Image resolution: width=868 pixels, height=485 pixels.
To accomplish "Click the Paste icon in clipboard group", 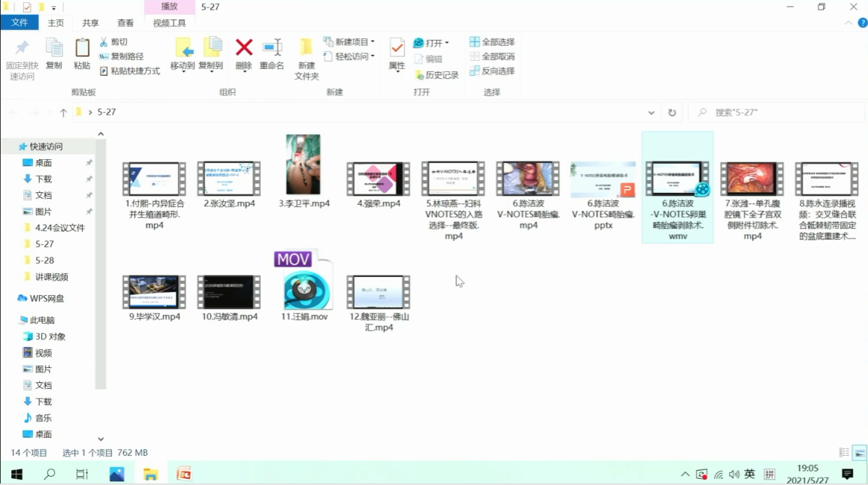I will (x=82, y=53).
